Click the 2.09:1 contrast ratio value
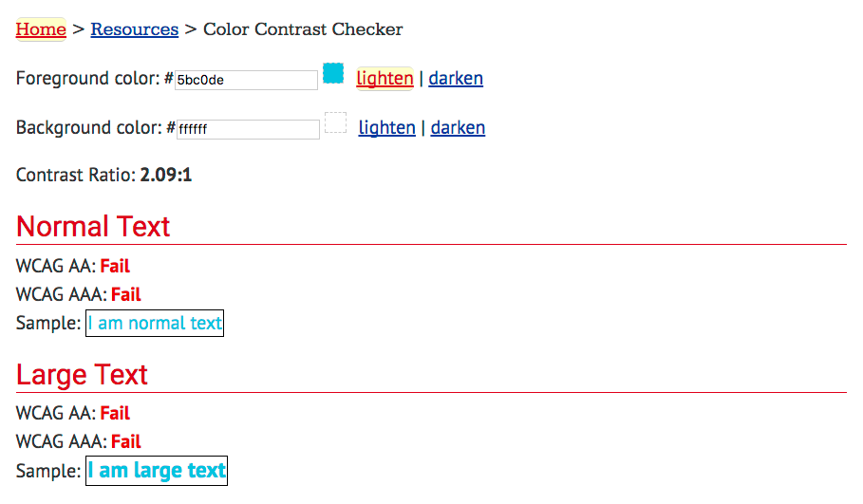This screenshot has width=863, height=504. (x=166, y=175)
